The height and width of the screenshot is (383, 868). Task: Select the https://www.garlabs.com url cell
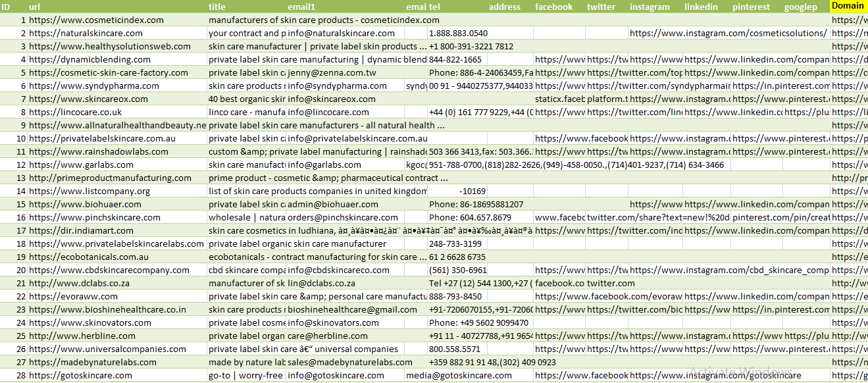[x=117, y=165]
